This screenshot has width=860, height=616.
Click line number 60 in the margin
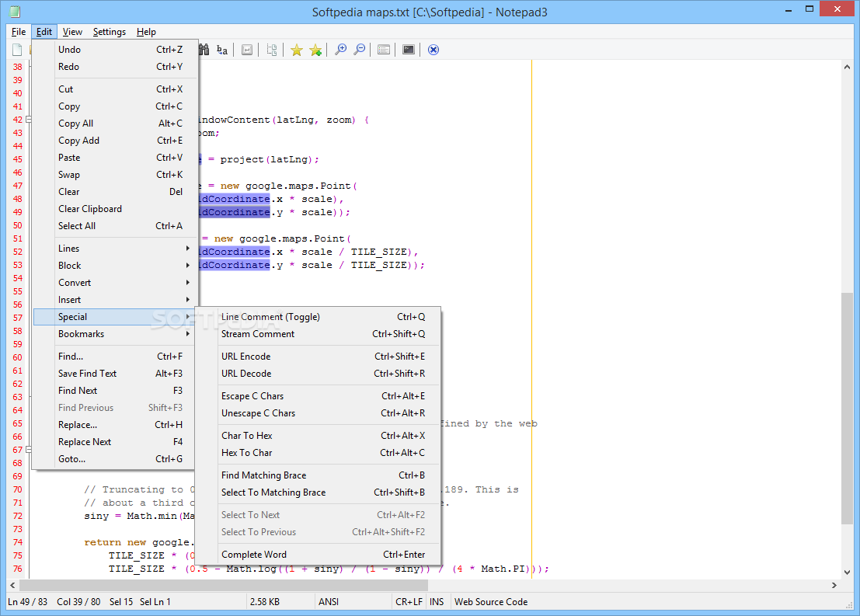tap(18, 357)
